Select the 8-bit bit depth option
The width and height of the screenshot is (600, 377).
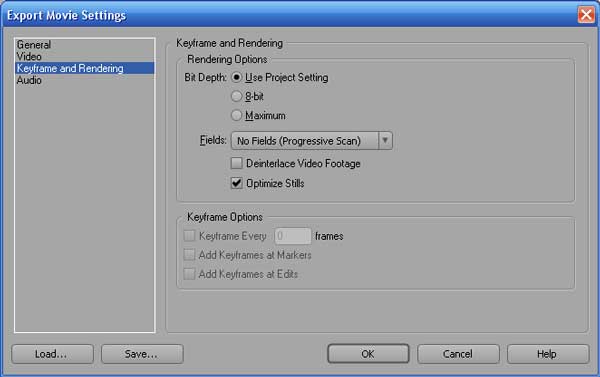coord(236,96)
